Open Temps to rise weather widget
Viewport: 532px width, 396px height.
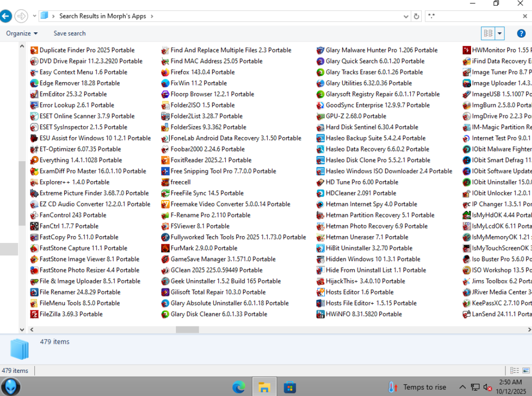point(417,387)
